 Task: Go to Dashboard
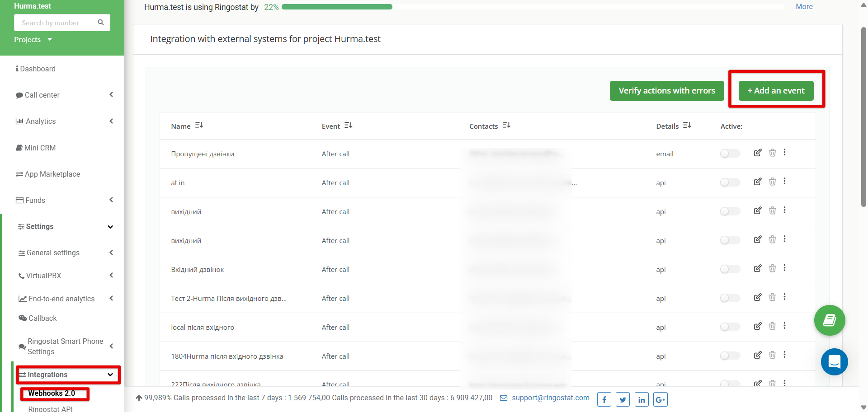(x=35, y=69)
